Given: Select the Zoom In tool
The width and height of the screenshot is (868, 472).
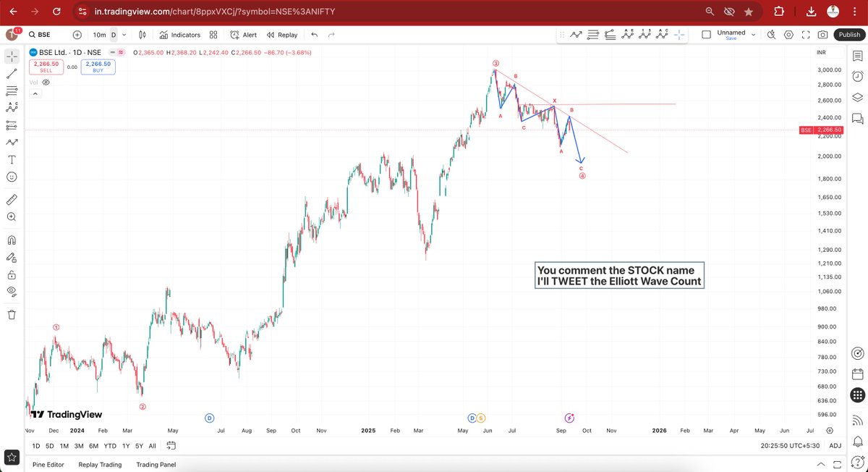Looking at the screenshot, I should click(12, 216).
